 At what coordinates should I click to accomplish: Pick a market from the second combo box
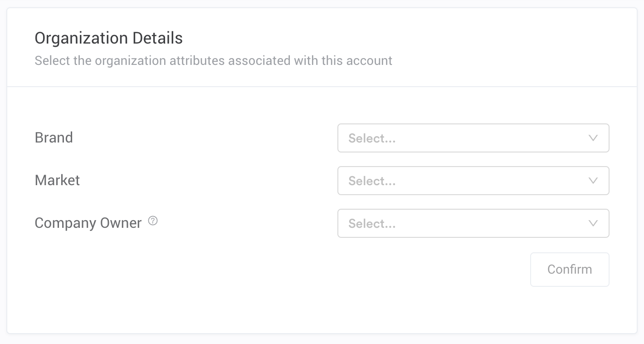click(473, 181)
